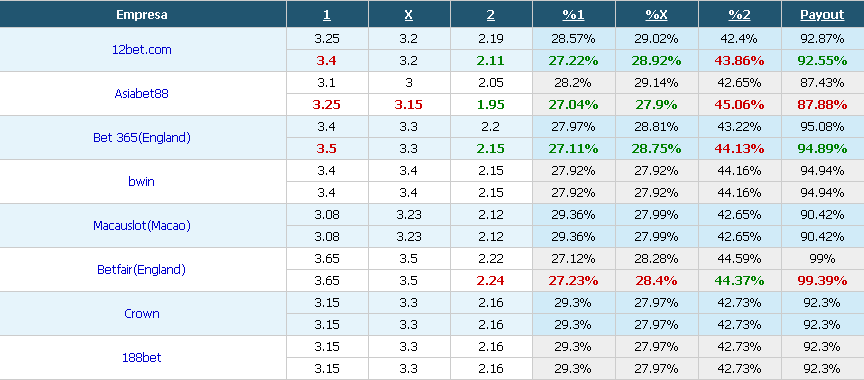
Task: Open the Crown company link
Action: [x=142, y=313]
